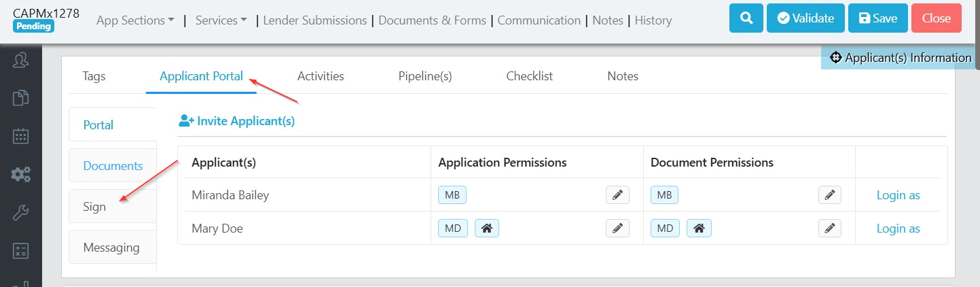Expand the Services dropdown menu

[221, 20]
